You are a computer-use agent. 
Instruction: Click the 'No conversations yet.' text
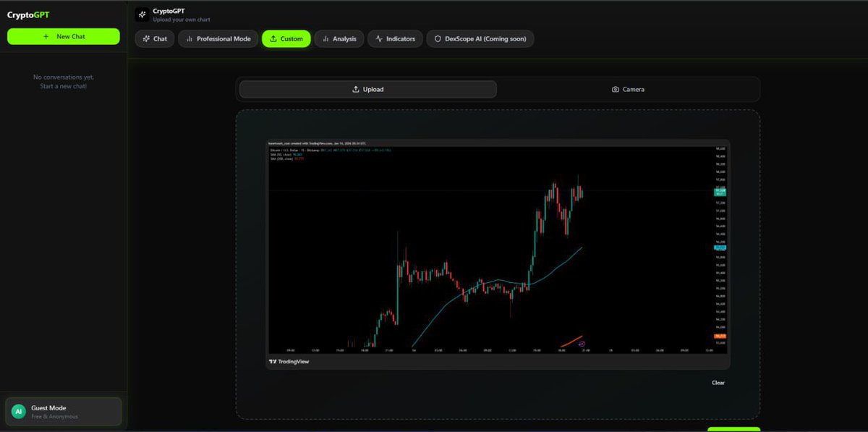(64, 77)
